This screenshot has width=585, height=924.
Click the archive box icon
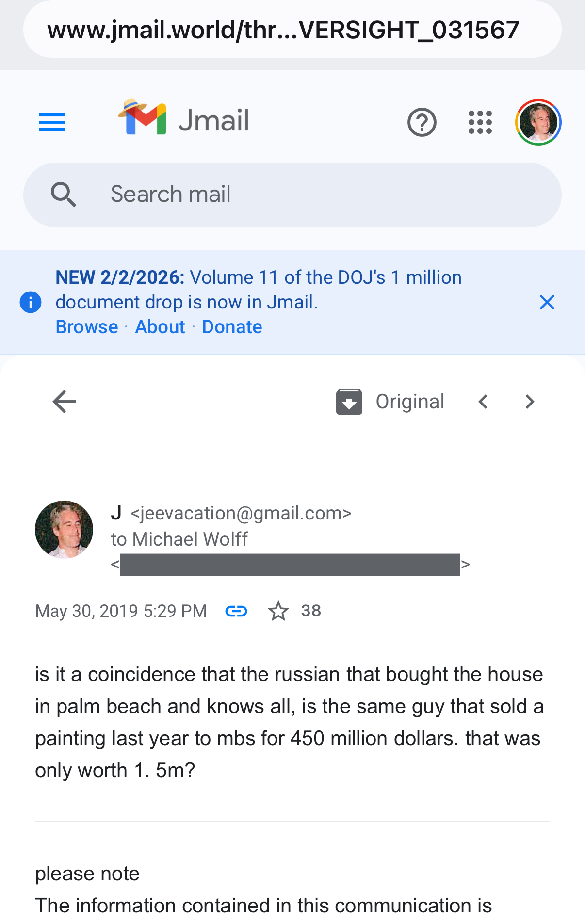(349, 402)
